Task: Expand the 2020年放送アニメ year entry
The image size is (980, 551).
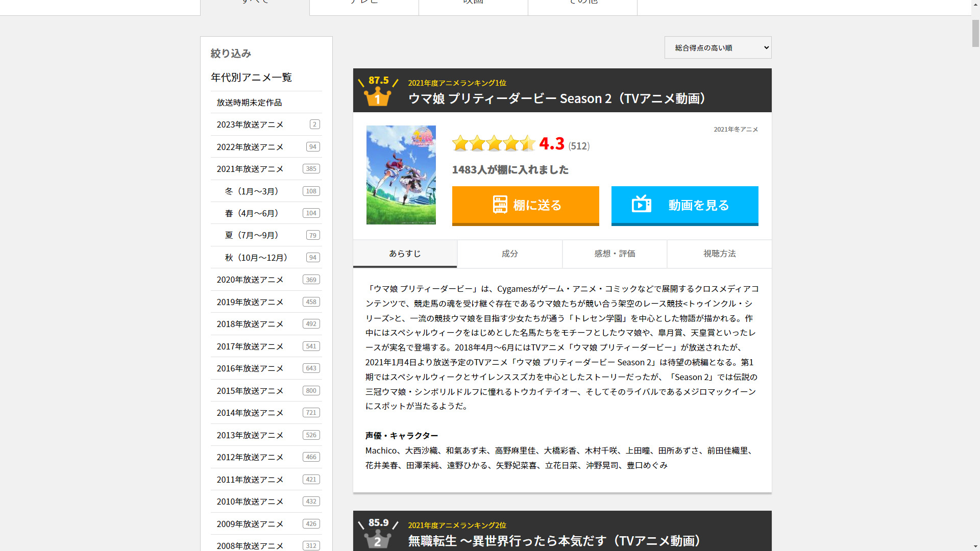Action: pyautogui.click(x=250, y=280)
